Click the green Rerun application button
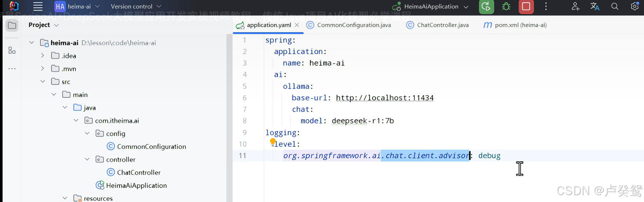The image size is (644, 202). point(486,6)
